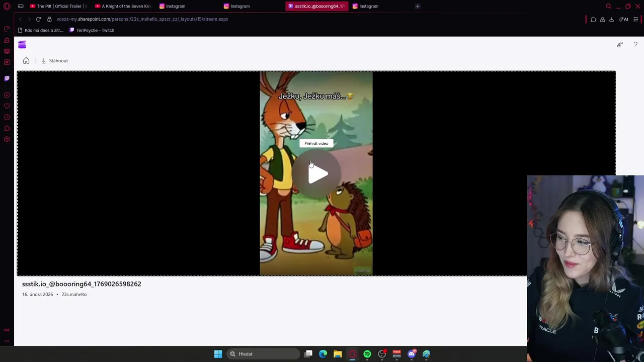Open the AI assistant button
This screenshot has height=362, width=644.
624,19
